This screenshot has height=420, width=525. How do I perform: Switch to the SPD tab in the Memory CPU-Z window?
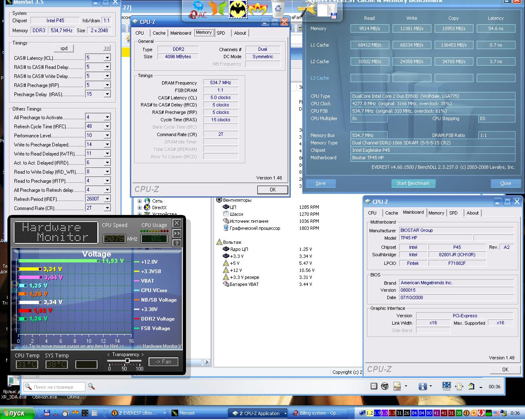pyautogui.click(x=221, y=33)
